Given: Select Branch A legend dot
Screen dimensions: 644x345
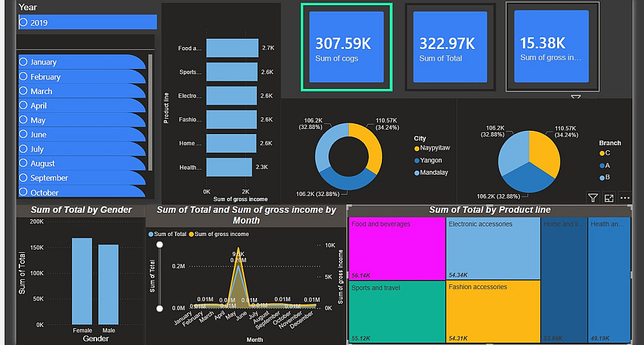Looking at the screenshot, I should point(602,166).
